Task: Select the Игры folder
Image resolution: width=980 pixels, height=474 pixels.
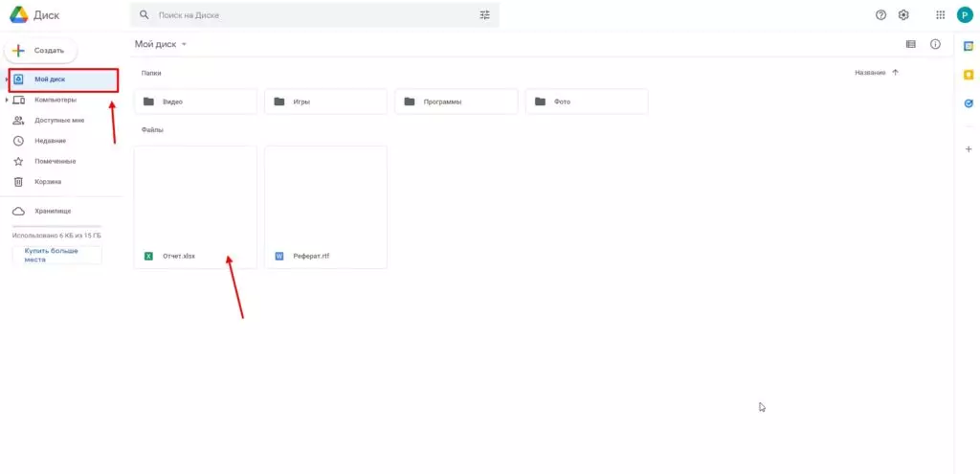Action: tap(325, 102)
